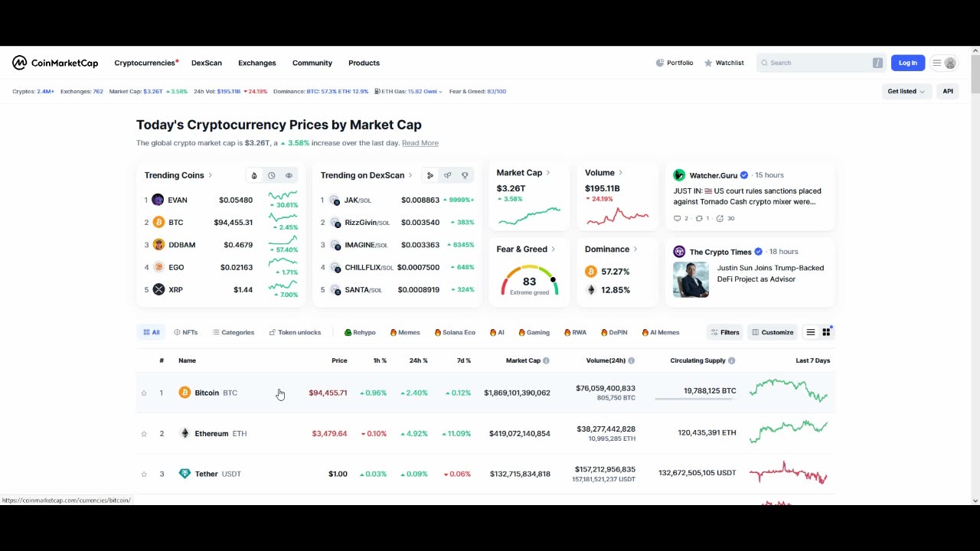The image size is (980, 551).
Task: Open Justin Sun article thumbnail
Action: 691,279
